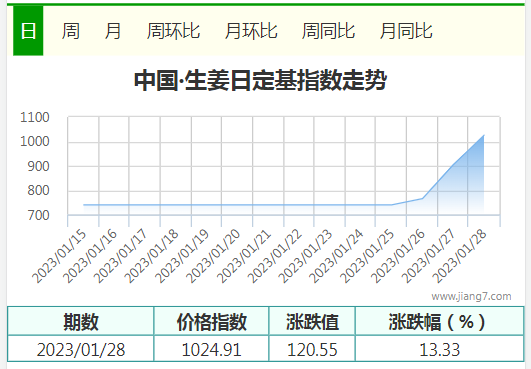Click the 1024.91 price index cell
Screen dimensions: 531x369
[x=212, y=349]
